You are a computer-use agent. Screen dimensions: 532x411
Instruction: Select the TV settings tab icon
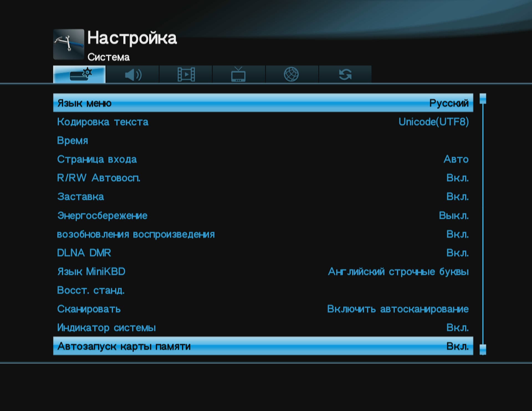pyautogui.click(x=238, y=74)
